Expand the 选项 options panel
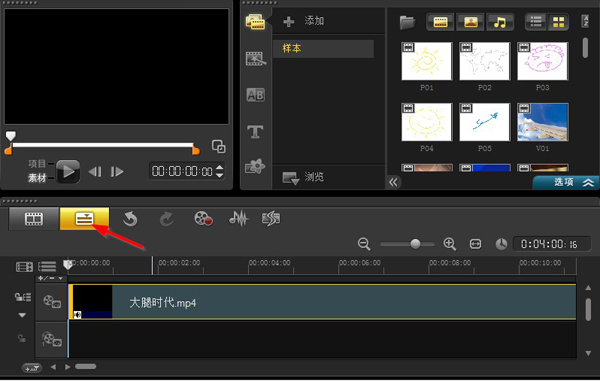This screenshot has width=600, height=381. (x=566, y=182)
